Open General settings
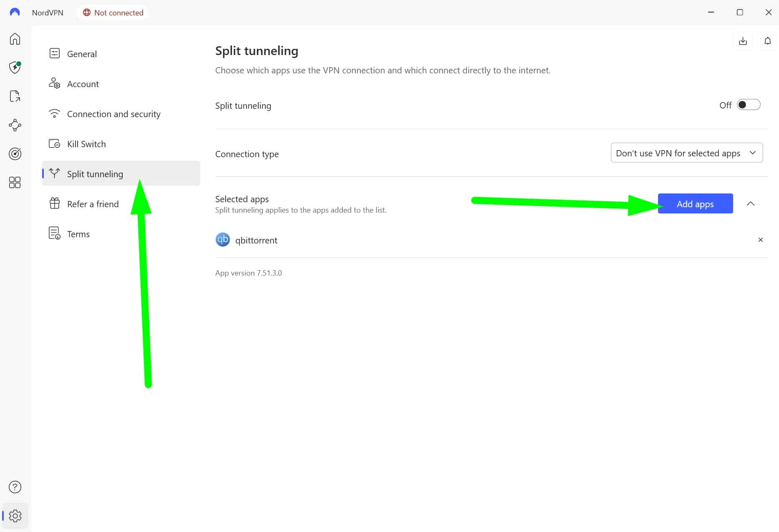779x532 pixels. pos(121,54)
